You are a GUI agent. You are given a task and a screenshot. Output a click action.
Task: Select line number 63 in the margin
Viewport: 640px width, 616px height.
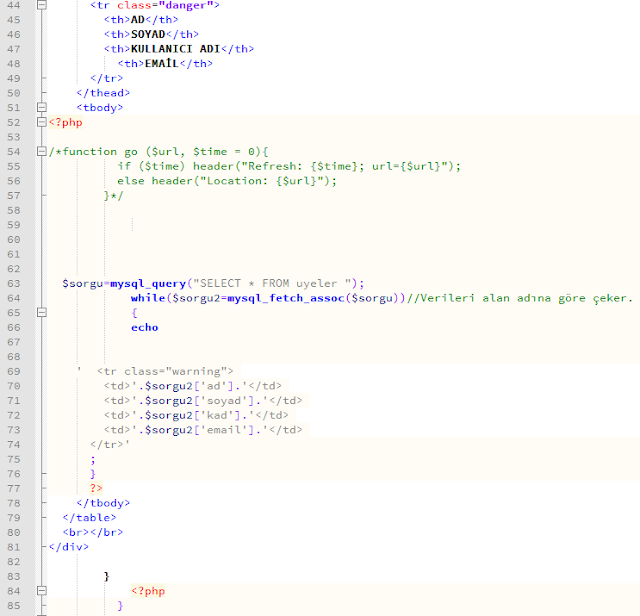coord(13,283)
